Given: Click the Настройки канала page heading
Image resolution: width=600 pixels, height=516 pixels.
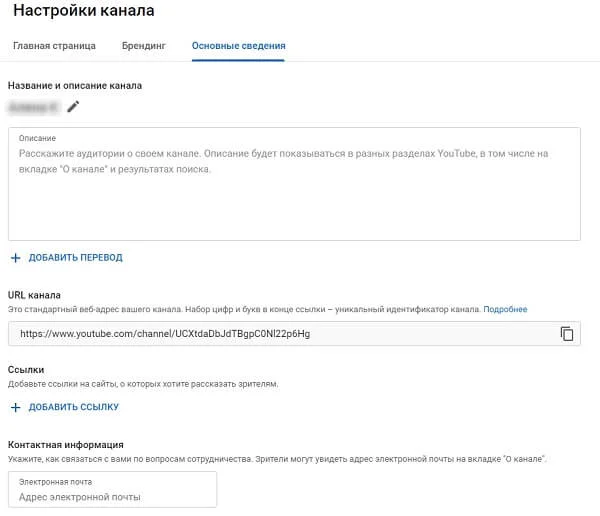Looking at the screenshot, I should tap(83, 12).
